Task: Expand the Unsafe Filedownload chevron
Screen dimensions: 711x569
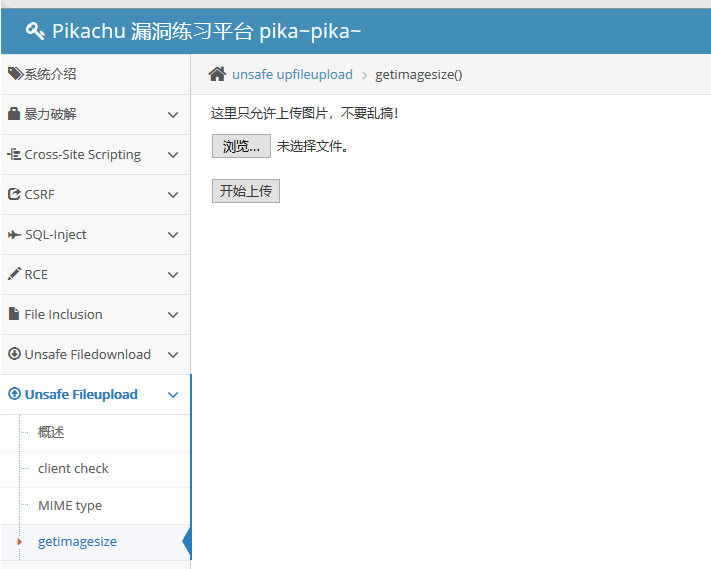Action: tap(173, 355)
